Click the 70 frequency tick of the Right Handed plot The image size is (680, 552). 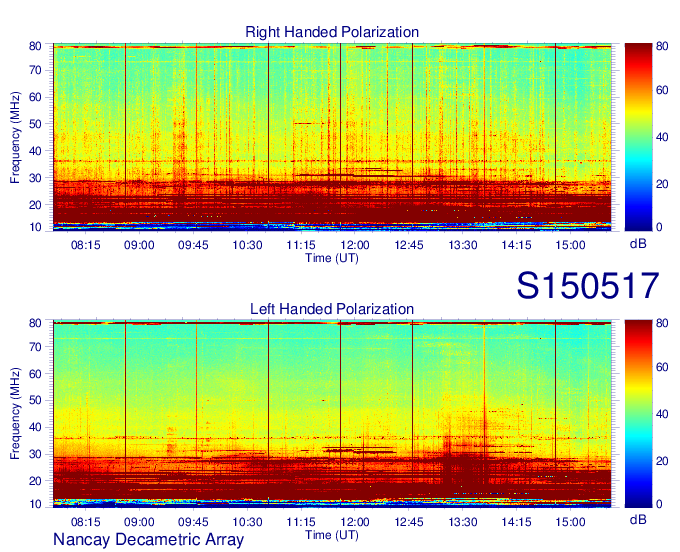[x=35, y=70]
